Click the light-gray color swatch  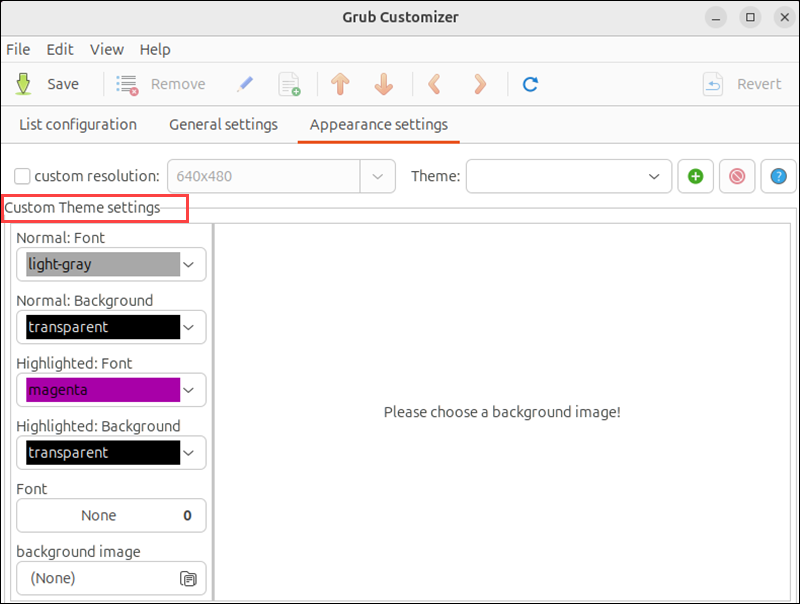click(103, 264)
